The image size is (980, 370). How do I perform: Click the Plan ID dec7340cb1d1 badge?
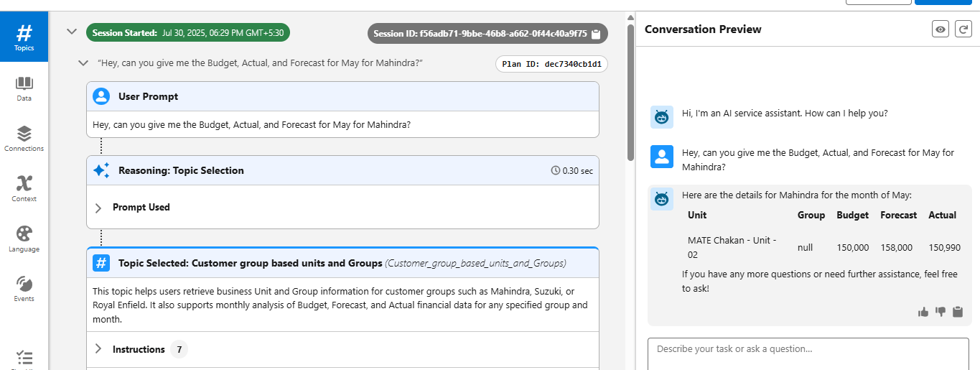click(551, 64)
